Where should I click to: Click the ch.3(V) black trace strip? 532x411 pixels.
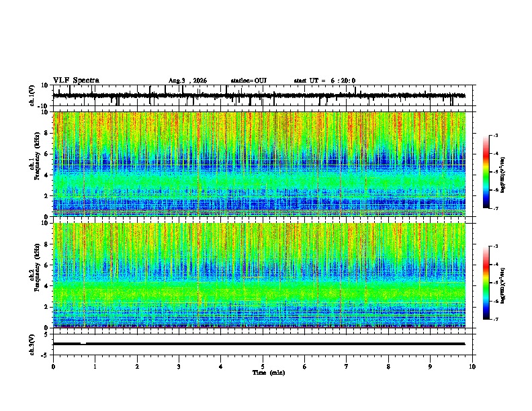[259, 344]
